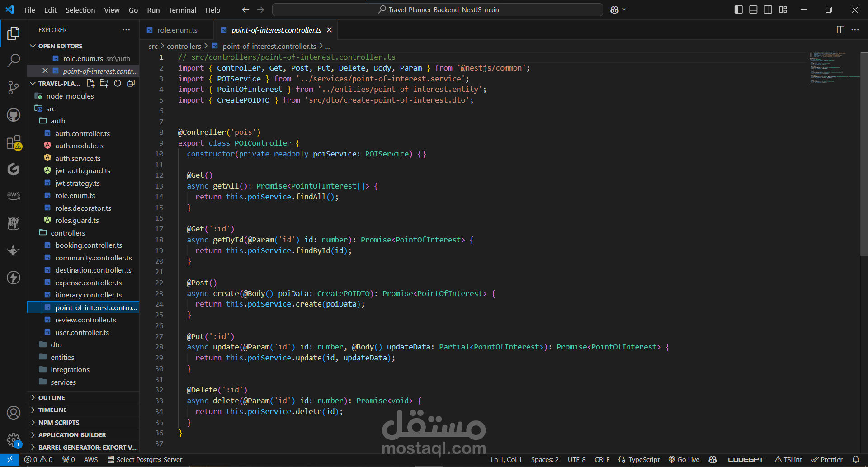The width and height of the screenshot is (868, 467).
Task: Collapse the auth folder
Action: [83, 121]
